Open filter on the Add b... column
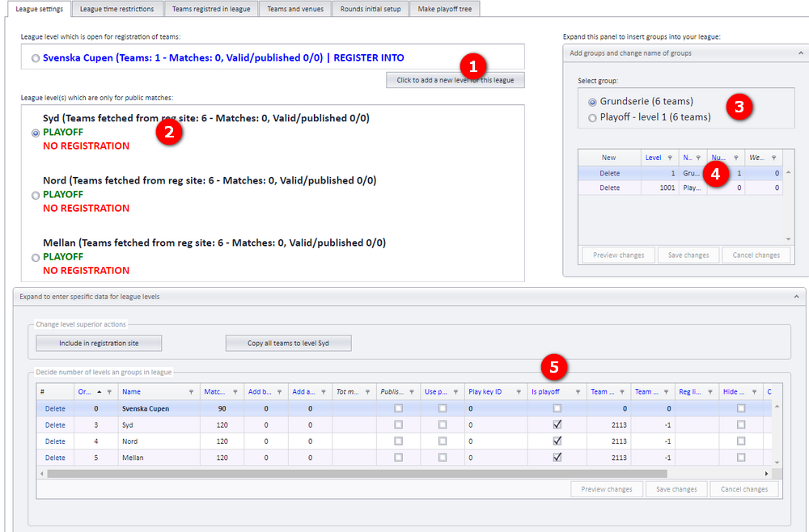809x532 pixels. pyautogui.click(x=279, y=392)
